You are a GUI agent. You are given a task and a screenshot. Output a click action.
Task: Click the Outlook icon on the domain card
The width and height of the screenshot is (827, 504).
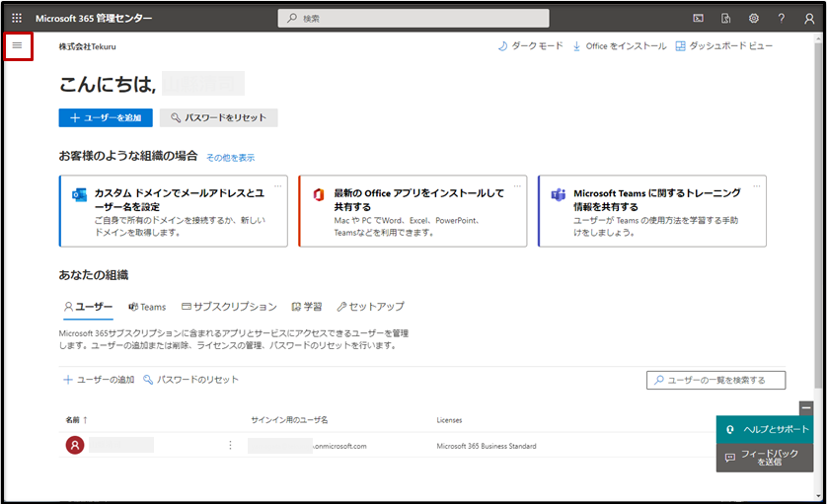pos(79,194)
